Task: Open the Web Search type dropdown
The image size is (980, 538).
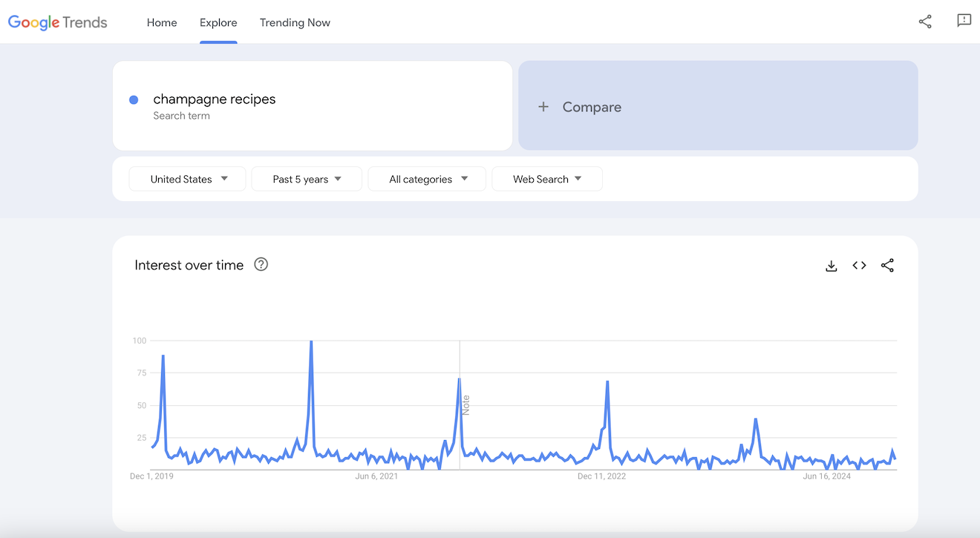Action: tap(547, 179)
